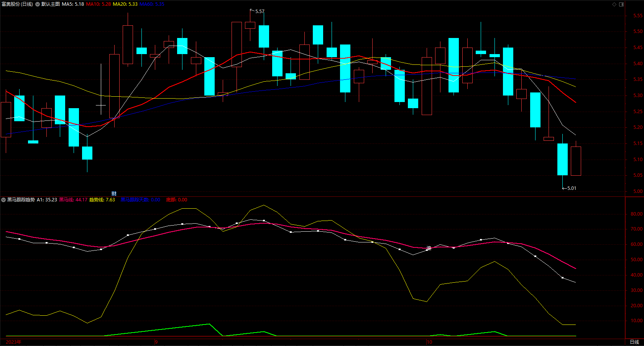Click the 底部: 0.00 label

tap(177, 200)
